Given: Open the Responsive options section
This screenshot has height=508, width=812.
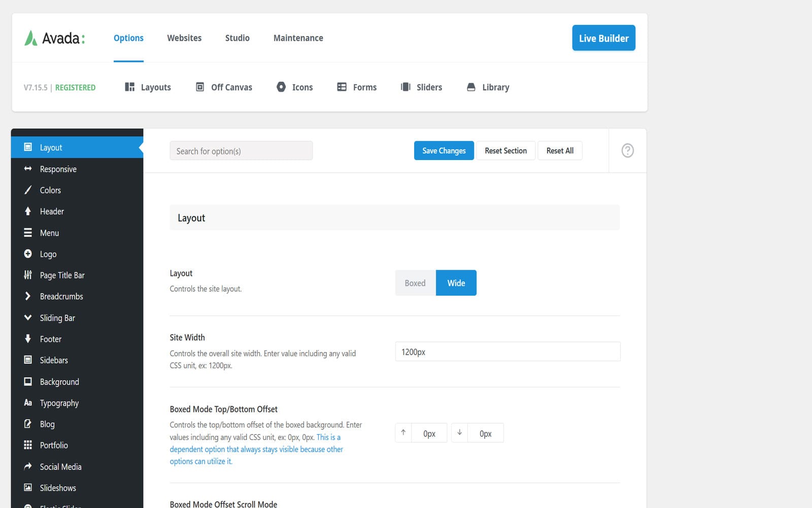Looking at the screenshot, I should [x=77, y=169].
